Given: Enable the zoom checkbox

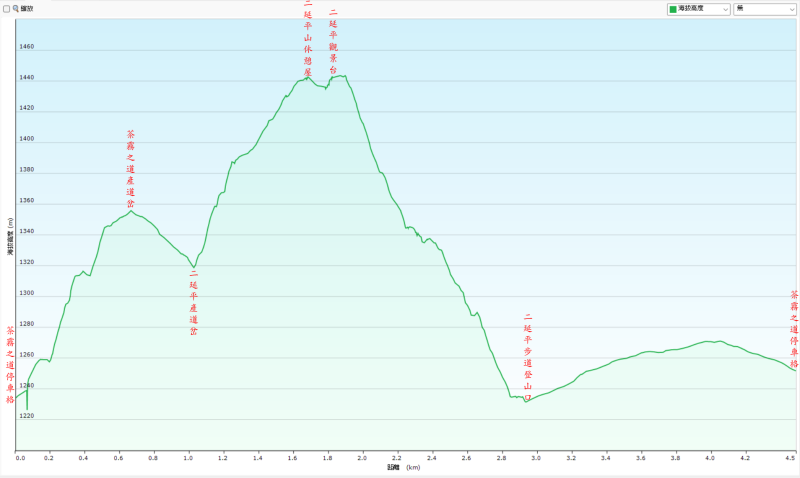Looking at the screenshot, I should (6, 8).
